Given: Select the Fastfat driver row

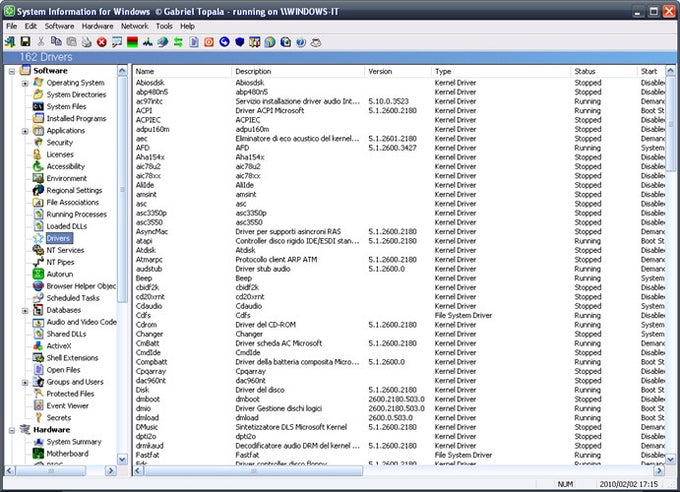Looking at the screenshot, I should pyautogui.click(x=399, y=455).
